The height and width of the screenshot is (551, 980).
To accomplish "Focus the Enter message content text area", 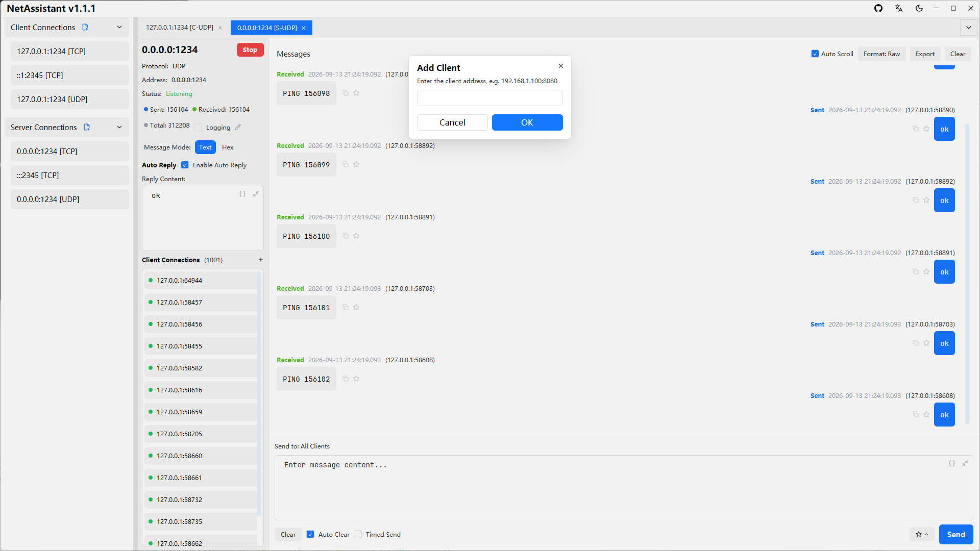I will (x=624, y=488).
